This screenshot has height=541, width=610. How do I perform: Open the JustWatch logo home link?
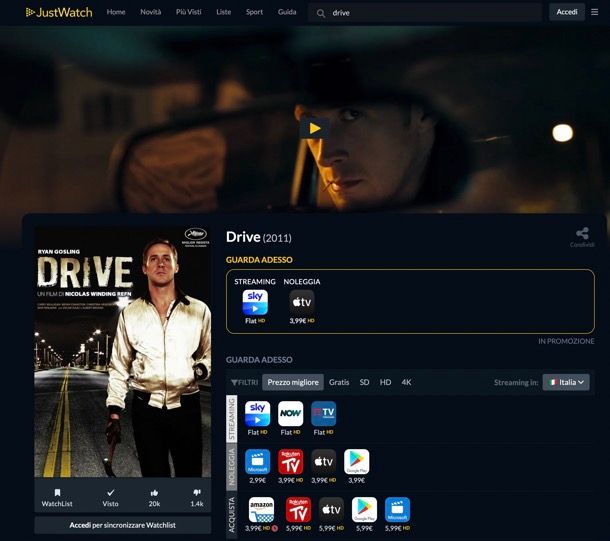tap(59, 12)
